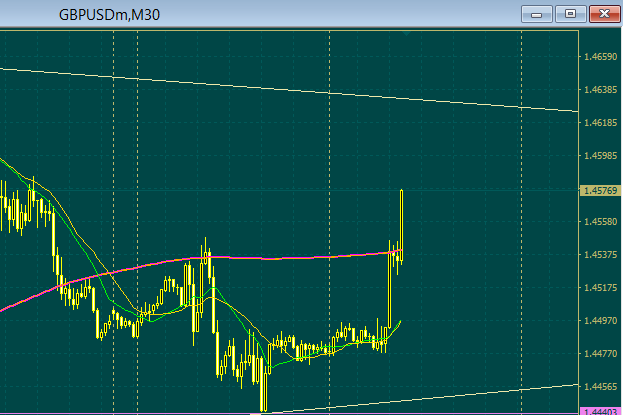623x415 pixels.
Task: Click price scale value 1.46385
Action: (x=600, y=90)
